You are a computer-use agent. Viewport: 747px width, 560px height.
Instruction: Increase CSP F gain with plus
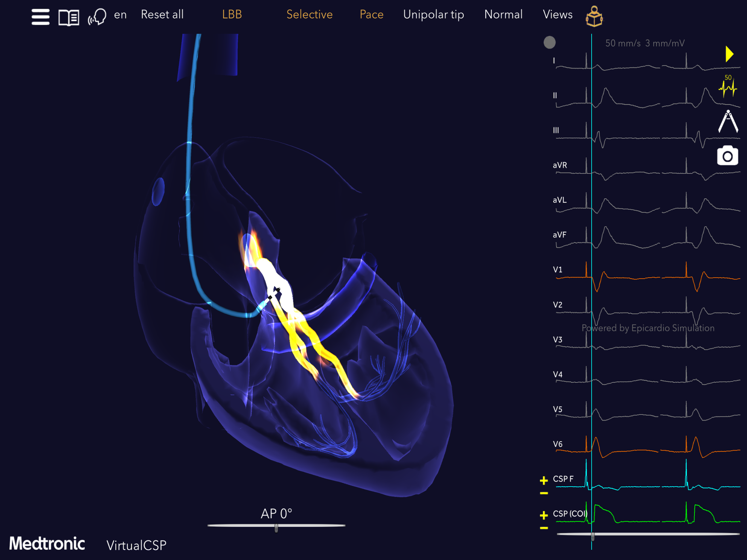(x=544, y=480)
